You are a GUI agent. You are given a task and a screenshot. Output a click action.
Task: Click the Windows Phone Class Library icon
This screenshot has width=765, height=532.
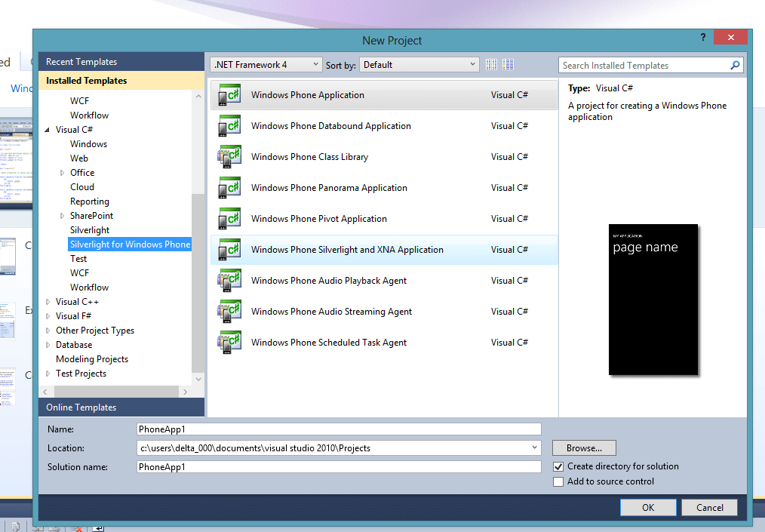[x=229, y=157]
